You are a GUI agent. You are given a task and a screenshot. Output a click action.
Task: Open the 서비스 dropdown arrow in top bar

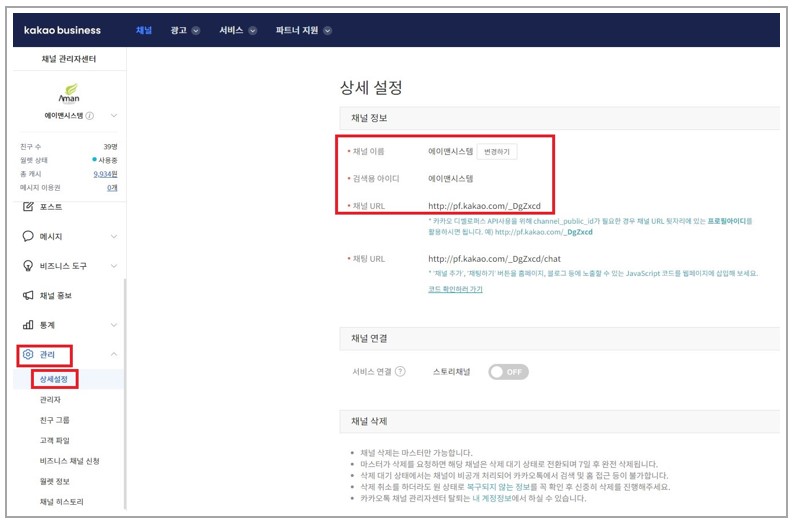tap(253, 31)
